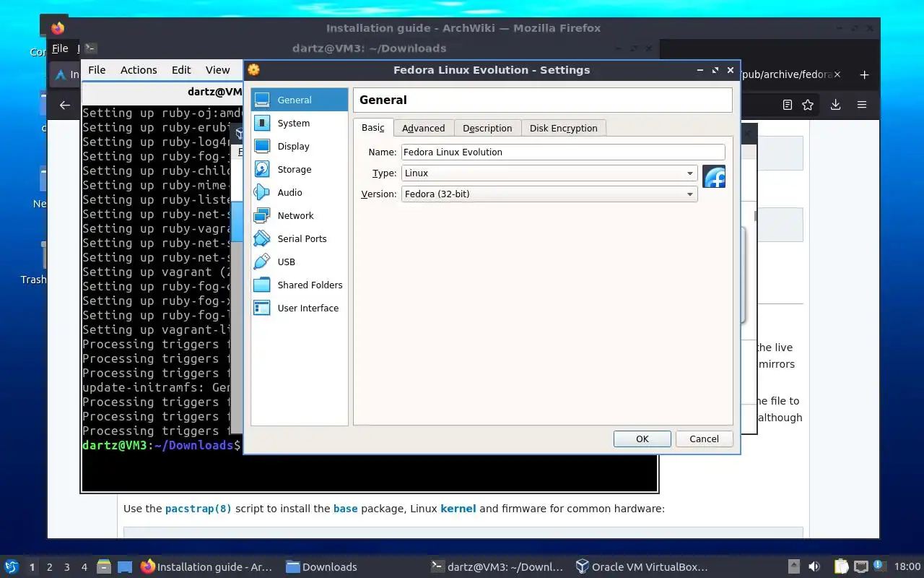The image size is (924, 578).
Task: Open User Interface settings category
Action: tap(299, 308)
